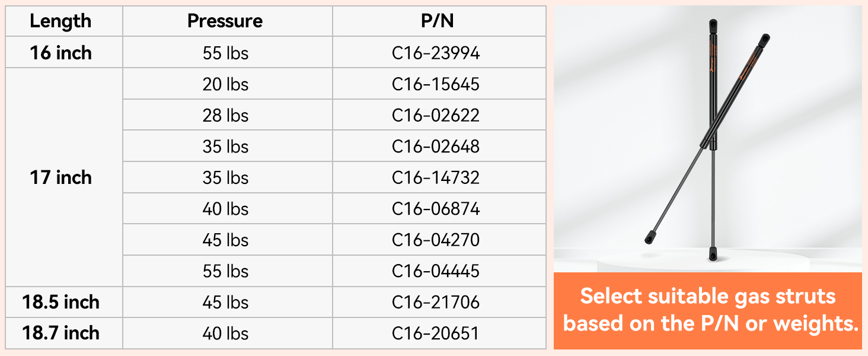Select the C16-02622 part number
868x356 pixels.
tap(436, 115)
